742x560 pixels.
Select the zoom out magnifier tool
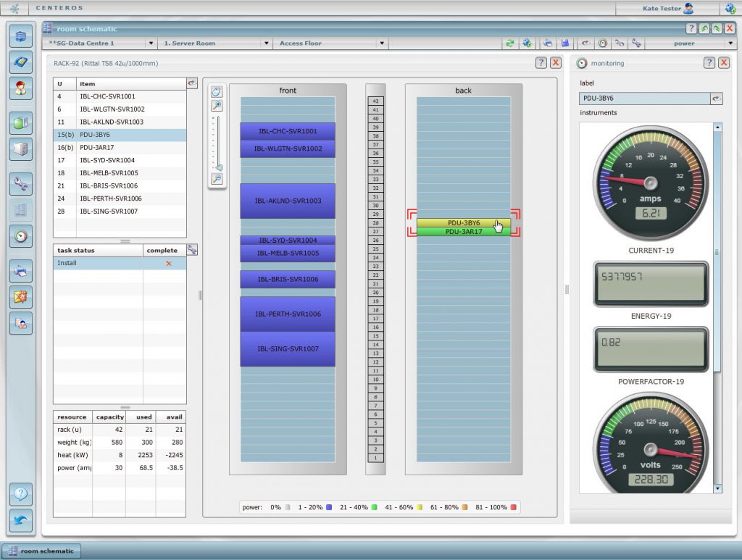[x=216, y=178]
